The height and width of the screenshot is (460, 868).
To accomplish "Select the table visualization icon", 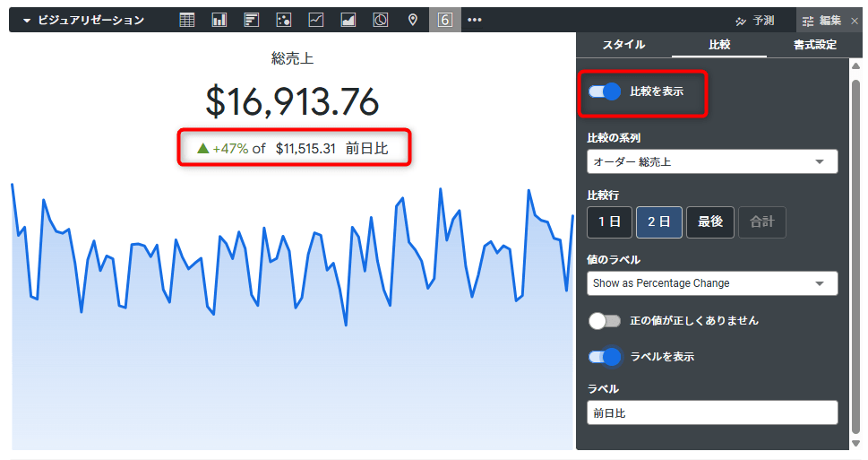I will tap(187, 20).
